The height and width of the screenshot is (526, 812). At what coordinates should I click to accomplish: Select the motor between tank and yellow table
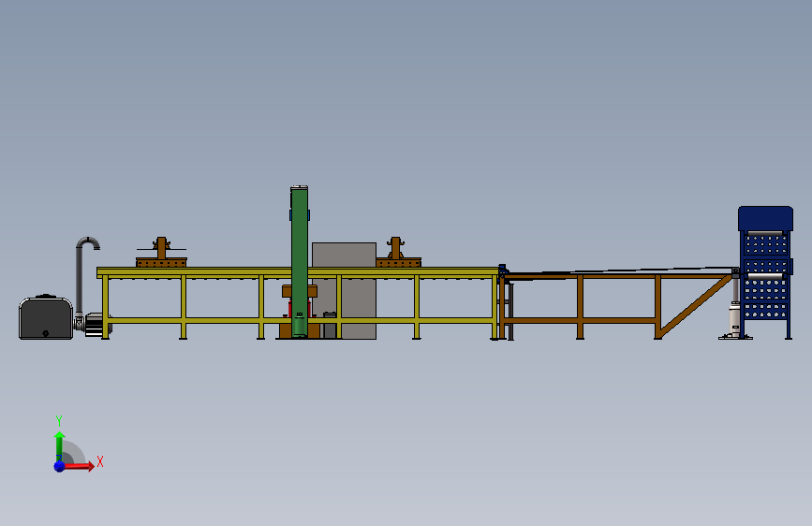click(94, 324)
